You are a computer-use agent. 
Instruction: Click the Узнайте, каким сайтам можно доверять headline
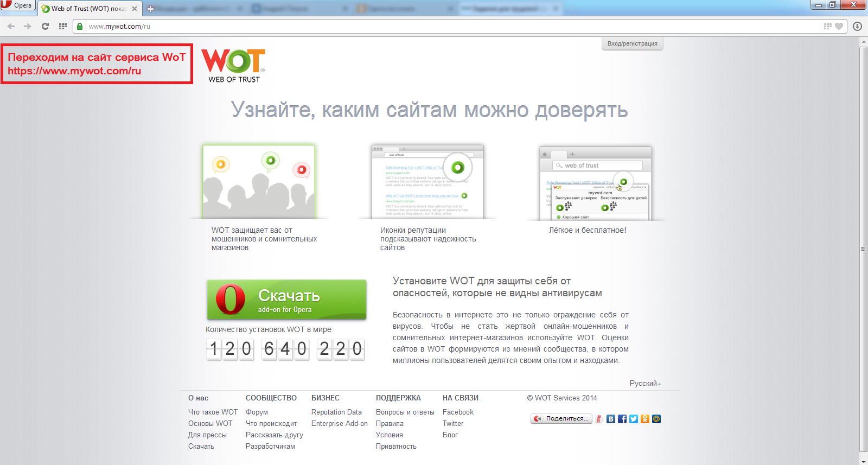pos(430,110)
